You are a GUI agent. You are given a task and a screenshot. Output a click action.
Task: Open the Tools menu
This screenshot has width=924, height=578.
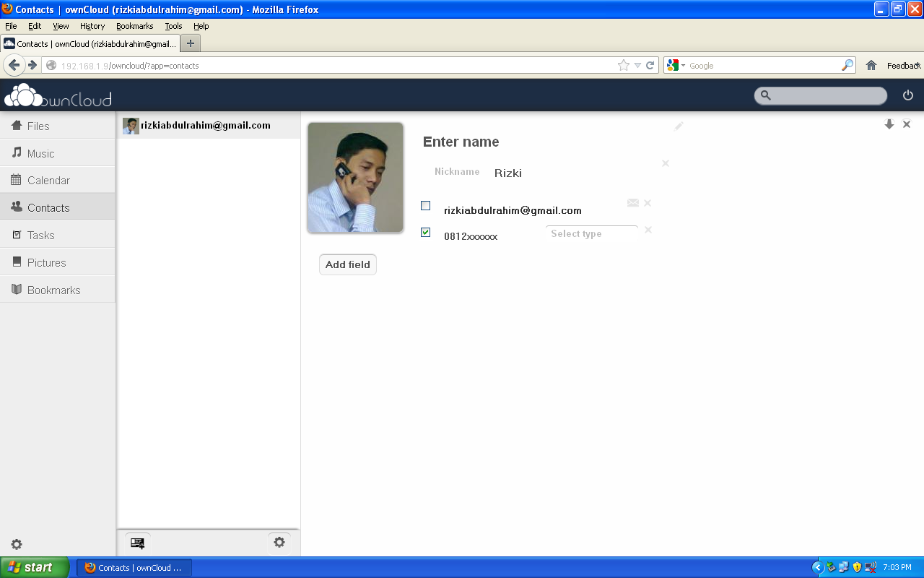coord(173,26)
